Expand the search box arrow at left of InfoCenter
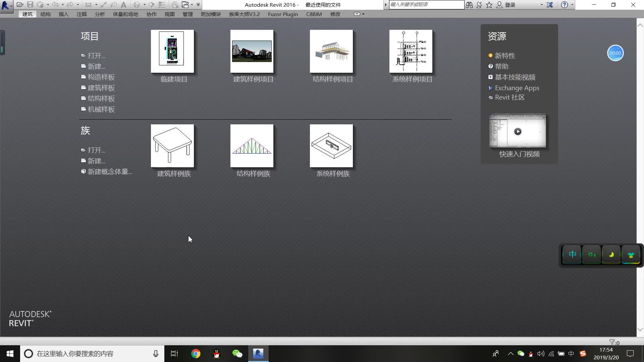 386,5
